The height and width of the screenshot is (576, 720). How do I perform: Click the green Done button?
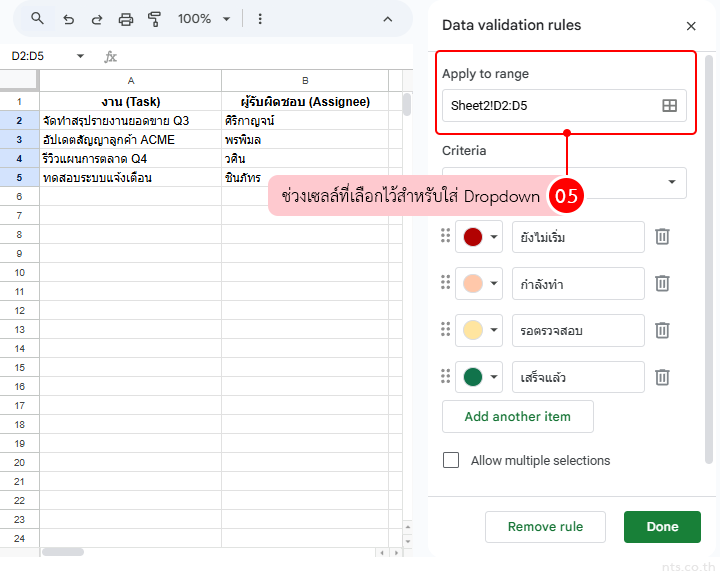coord(662,527)
